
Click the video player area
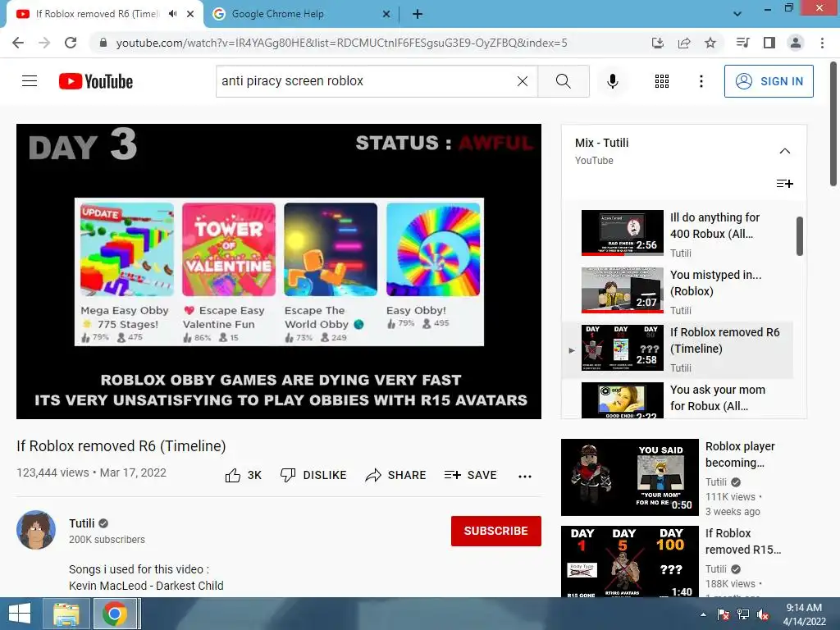tap(279, 271)
